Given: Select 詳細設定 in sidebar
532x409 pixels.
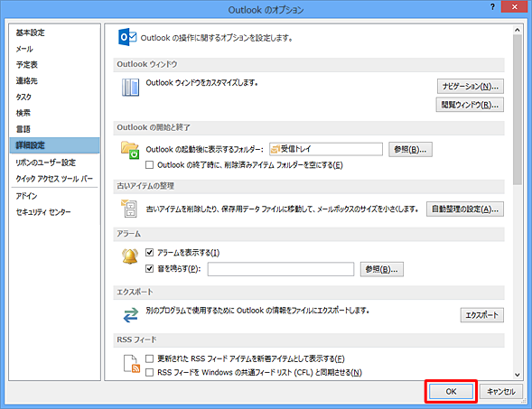Looking at the screenshot, I should click(x=54, y=145).
